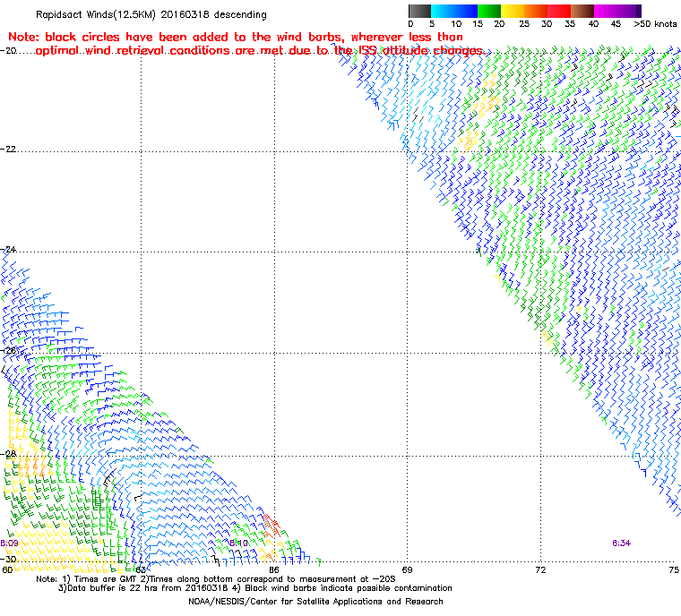Click the brown 35–40 knots color bar segment
The image size is (681, 616).
tap(582, 11)
